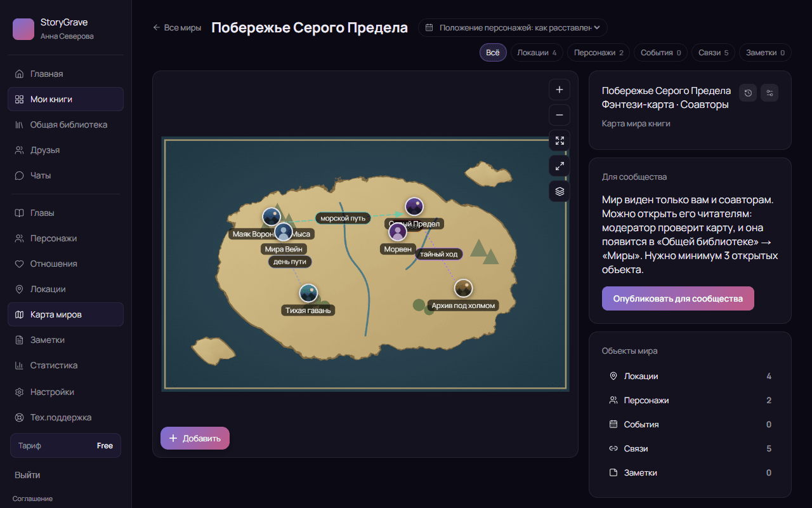This screenshot has width=812, height=508.
Task: Open fullscreen map with diagonal arrows icon
Action: coord(560,166)
